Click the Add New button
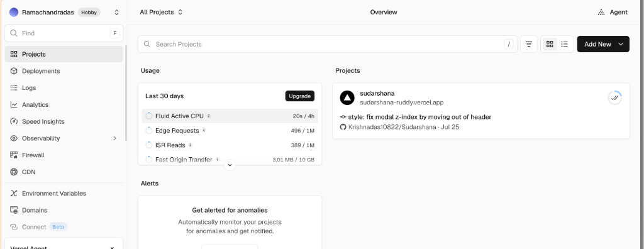This screenshot has width=644, height=249. click(603, 45)
